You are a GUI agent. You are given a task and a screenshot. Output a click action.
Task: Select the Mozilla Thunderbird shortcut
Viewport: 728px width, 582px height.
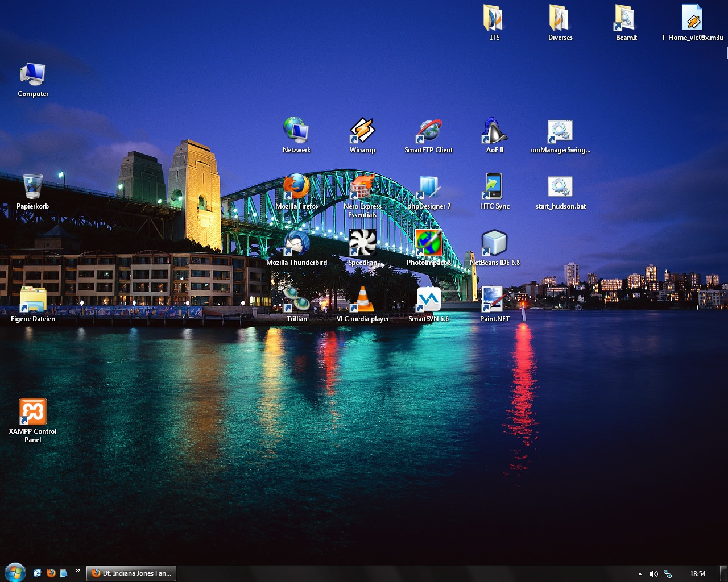pyautogui.click(x=296, y=244)
